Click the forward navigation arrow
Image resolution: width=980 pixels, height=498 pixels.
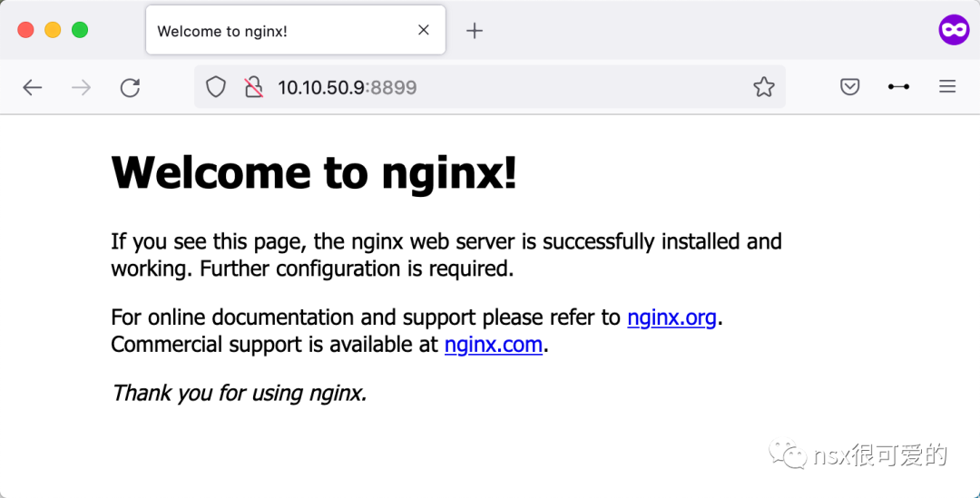[x=82, y=87]
